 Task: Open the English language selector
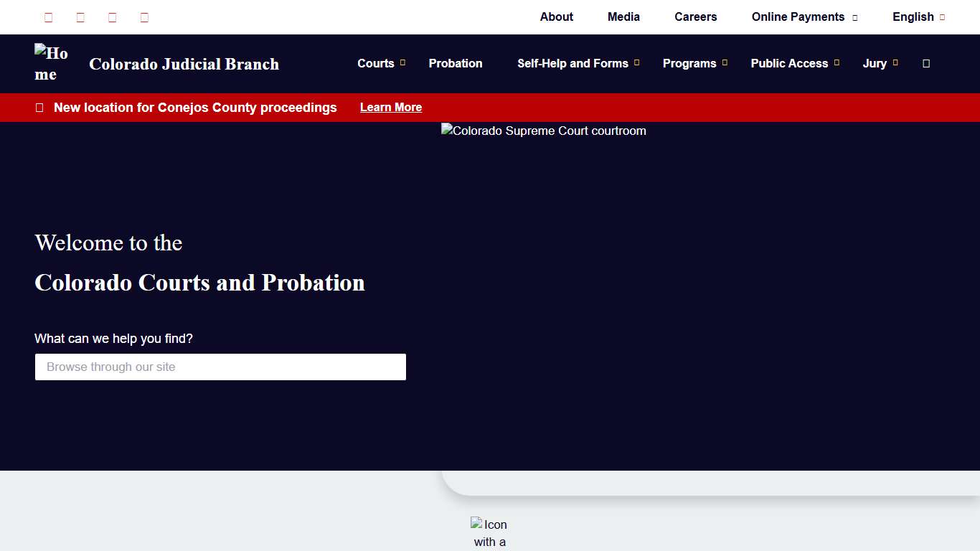918,17
